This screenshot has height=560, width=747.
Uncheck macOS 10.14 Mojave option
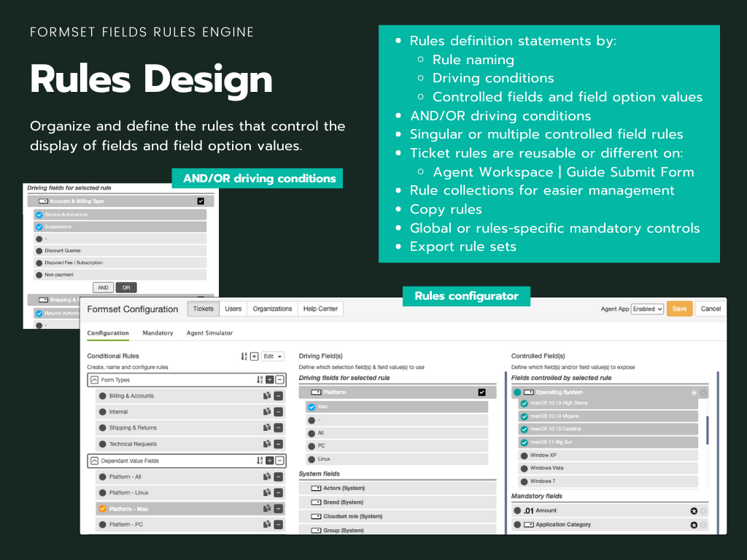(524, 416)
